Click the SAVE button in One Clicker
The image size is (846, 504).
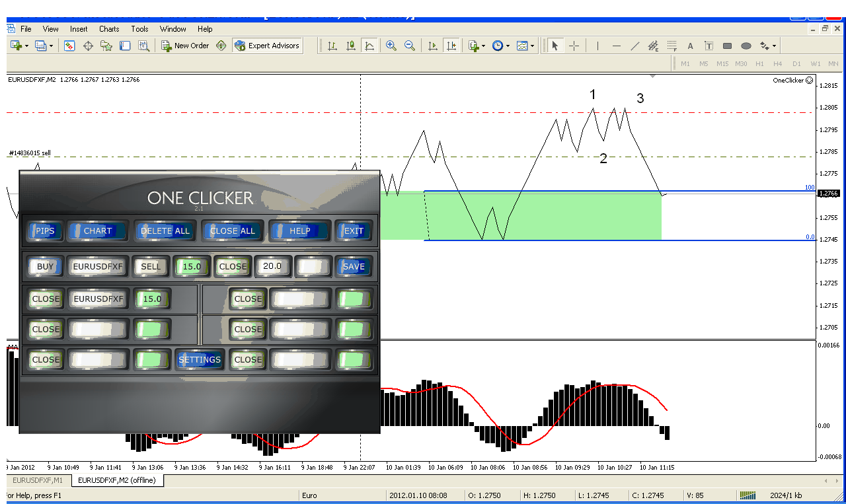click(354, 267)
